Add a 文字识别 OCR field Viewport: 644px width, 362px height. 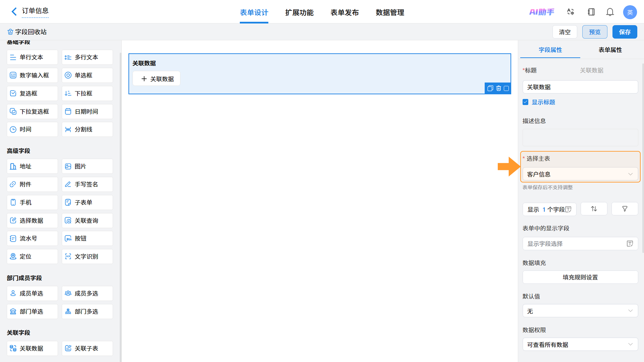tap(87, 256)
